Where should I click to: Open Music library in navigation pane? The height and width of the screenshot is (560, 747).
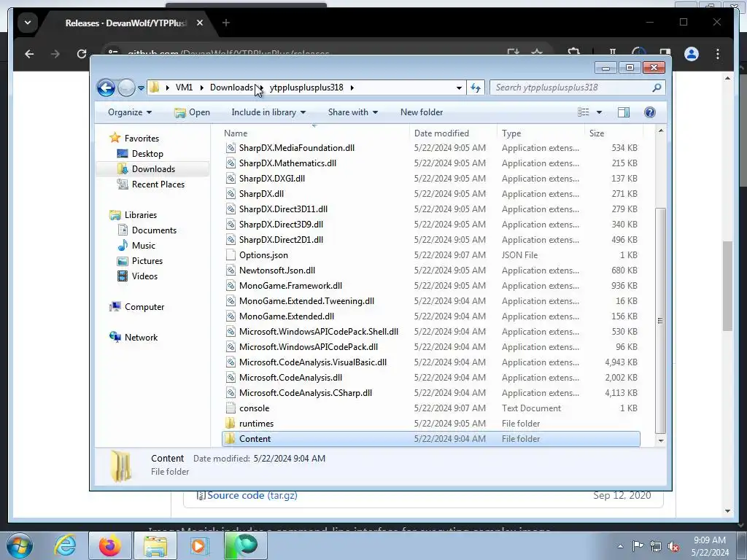click(x=144, y=246)
